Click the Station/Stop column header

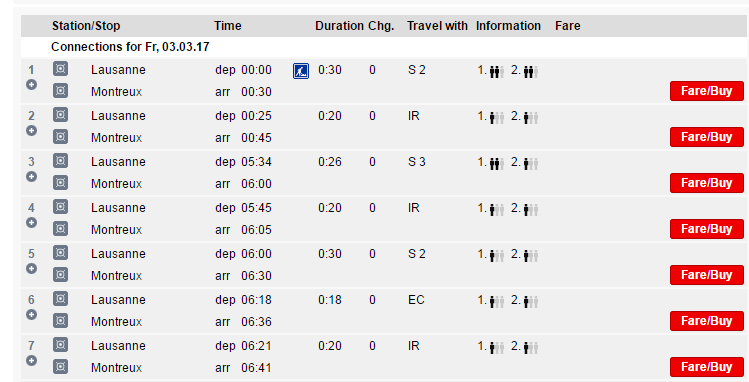click(x=86, y=26)
